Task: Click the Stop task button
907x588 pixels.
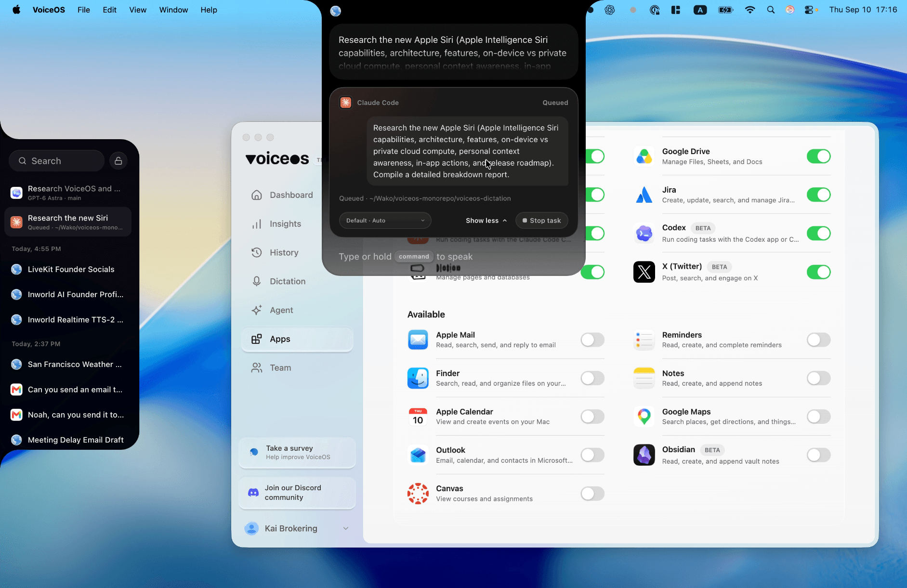Action: (x=542, y=221)
